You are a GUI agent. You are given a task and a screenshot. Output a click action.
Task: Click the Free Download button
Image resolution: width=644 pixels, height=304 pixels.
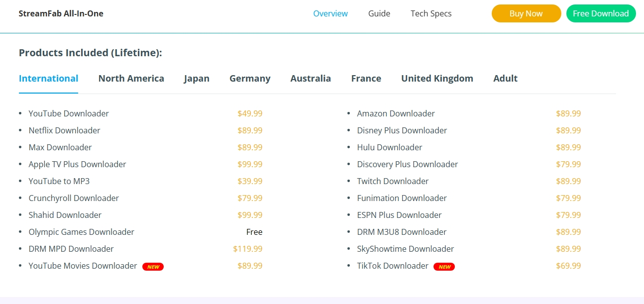coord(601,13)
